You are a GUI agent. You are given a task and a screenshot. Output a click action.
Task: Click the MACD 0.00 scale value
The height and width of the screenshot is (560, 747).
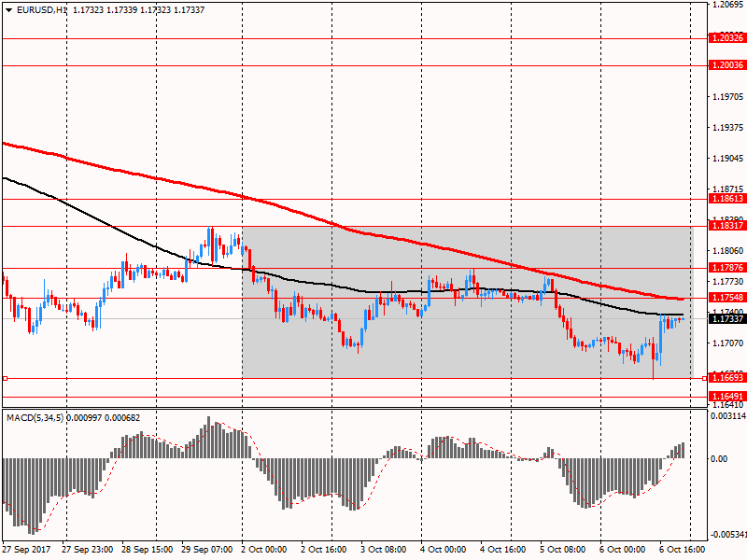pyautogui.click(x=719, y=458)
